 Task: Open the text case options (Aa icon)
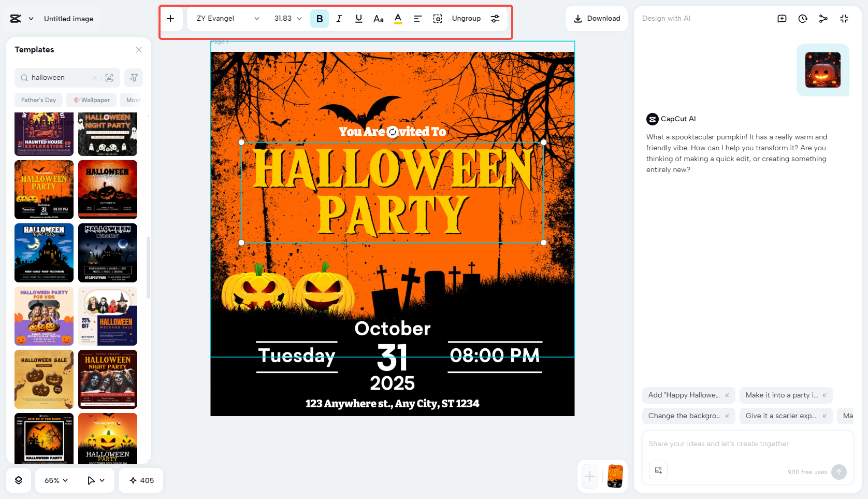378,18
